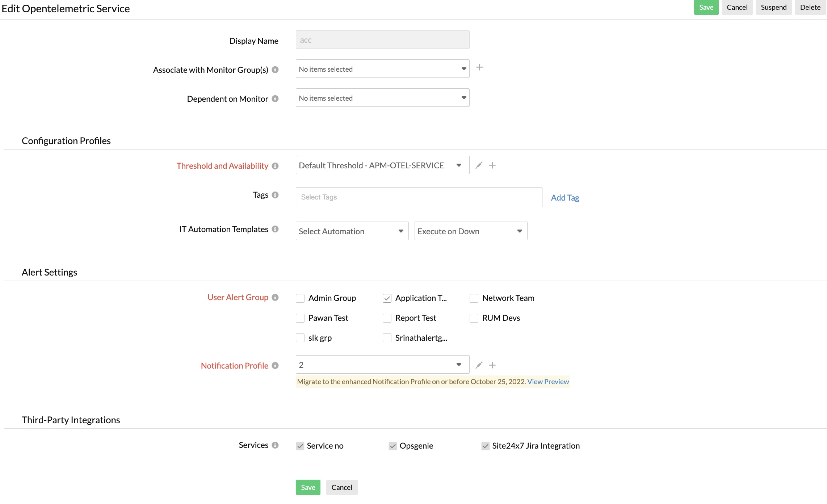The image size is (827, 504).
Task: Click the Add Tag link
Action: [564, 197]
